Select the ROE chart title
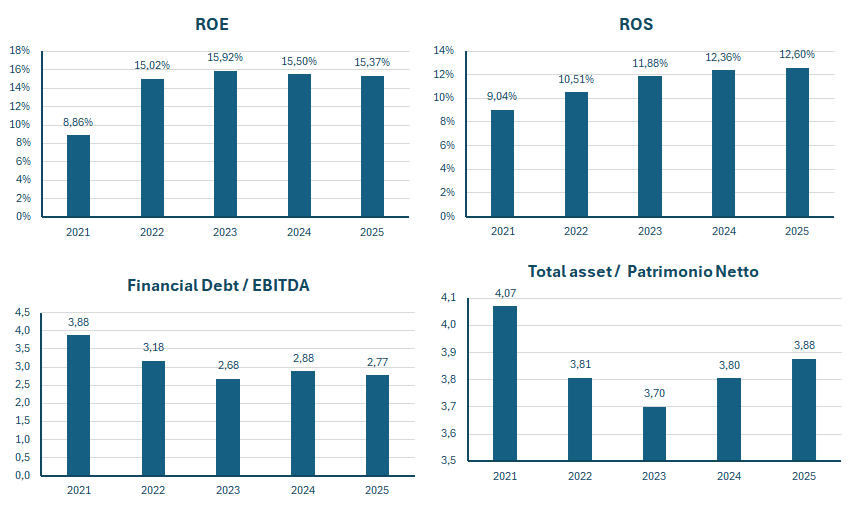 [212, 25]
